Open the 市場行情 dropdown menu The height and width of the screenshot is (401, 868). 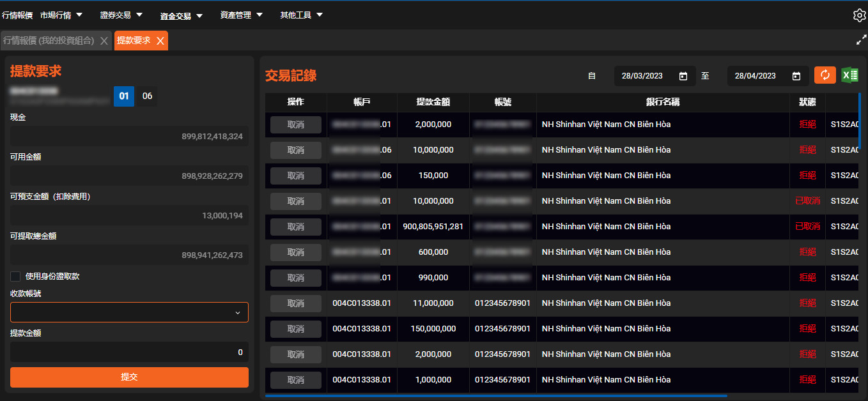pos(61,15)
